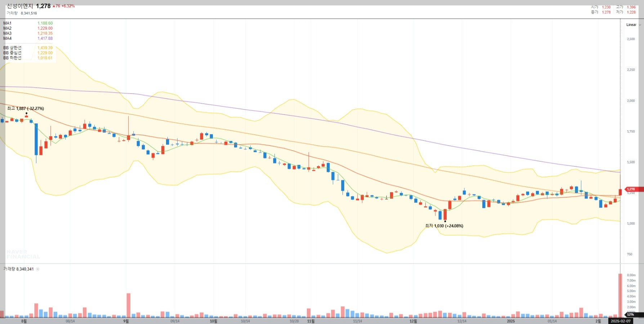Click the 12월 time axis label

[x=413, y=321]
